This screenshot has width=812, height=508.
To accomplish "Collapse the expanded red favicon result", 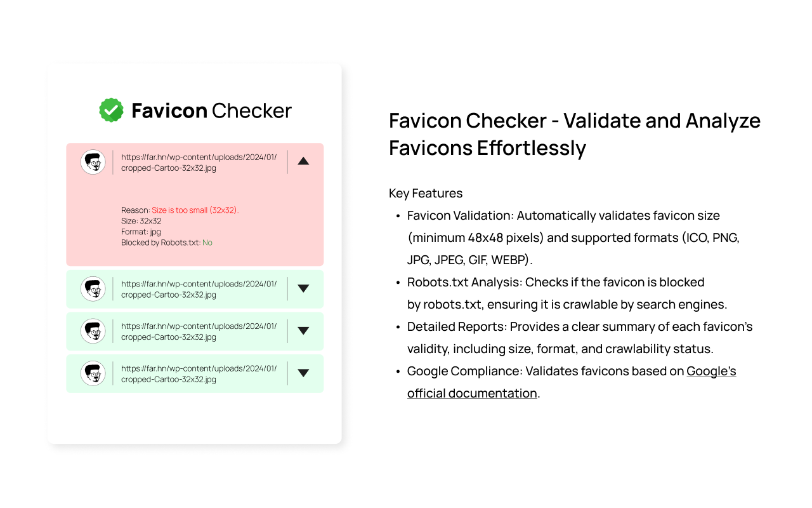I will tap(303, 161).
